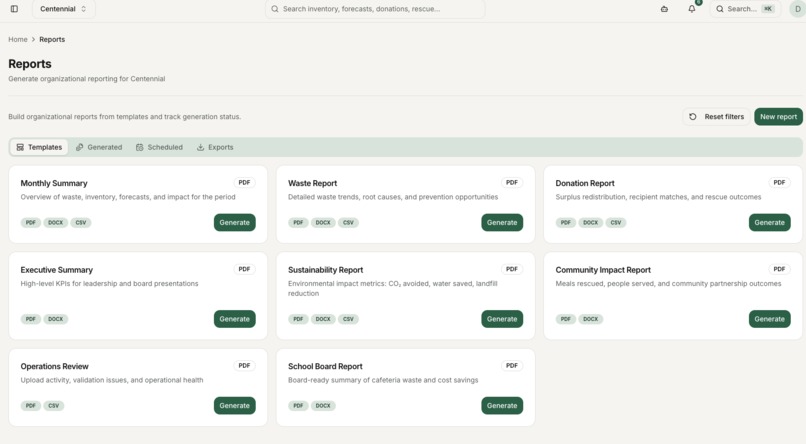Open the user avatar D menu
This screenshot has width=806, height=444.
(x=797, y=9)
